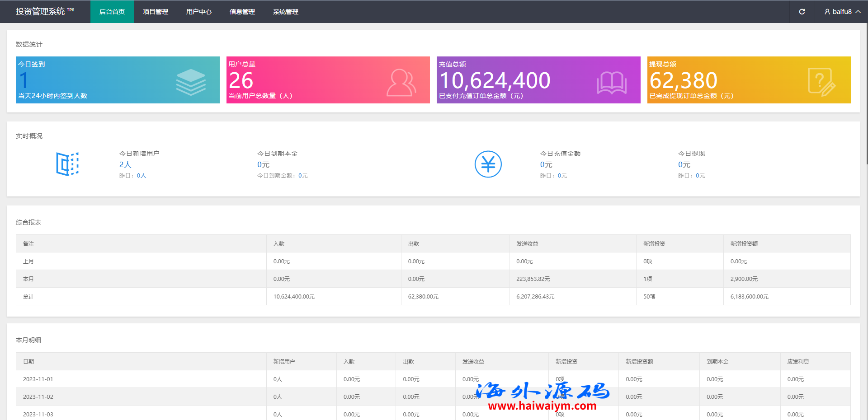Click the open book icon on recharge card

611,83
